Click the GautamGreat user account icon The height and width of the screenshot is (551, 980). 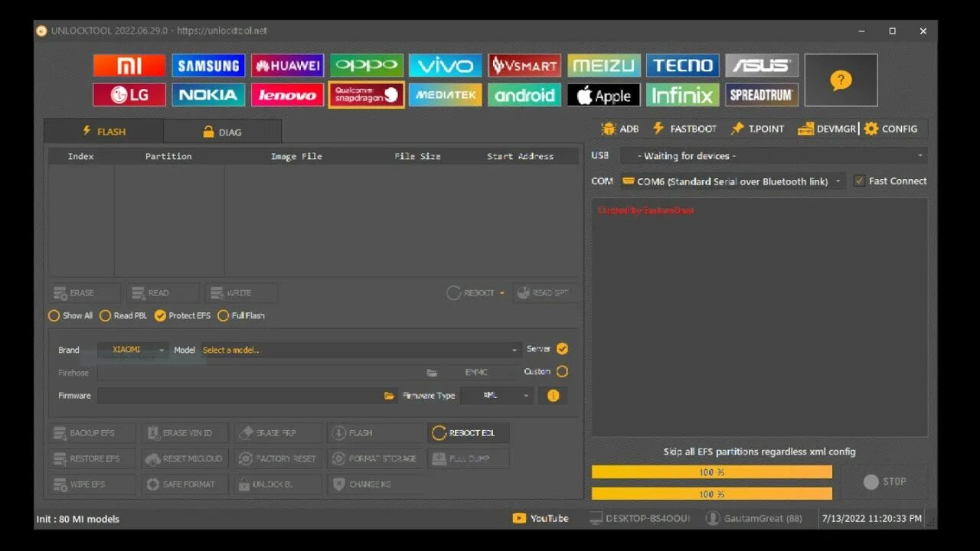713,518
